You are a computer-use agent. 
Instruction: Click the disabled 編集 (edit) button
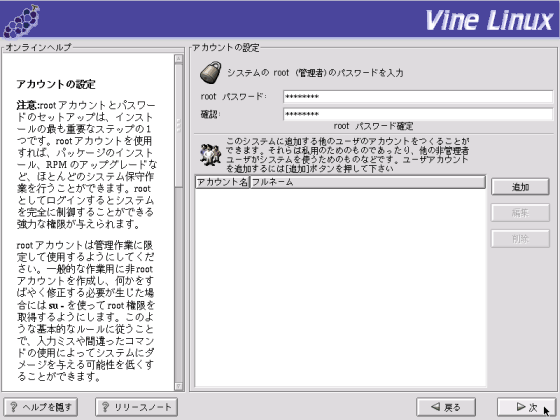pyautogui.click(x=520, y=213)
